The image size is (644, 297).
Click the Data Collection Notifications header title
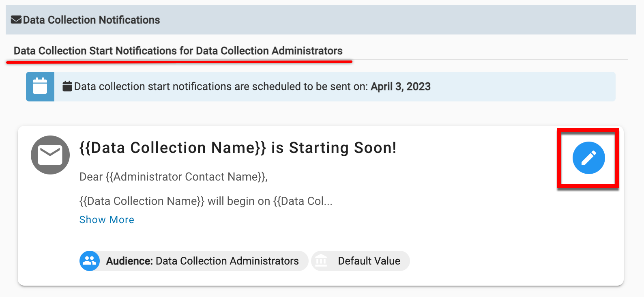[x=91, y=20]
